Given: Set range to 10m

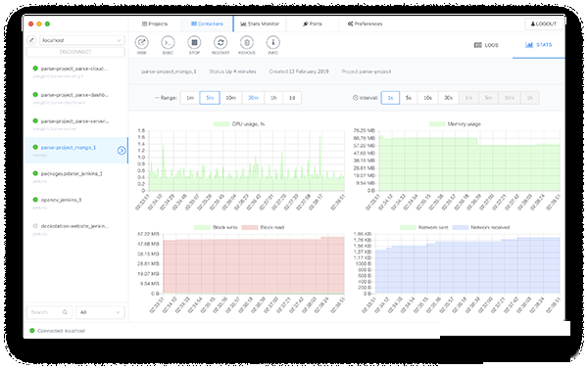Looking at the screenshot, I should click(x=230, y=98).
